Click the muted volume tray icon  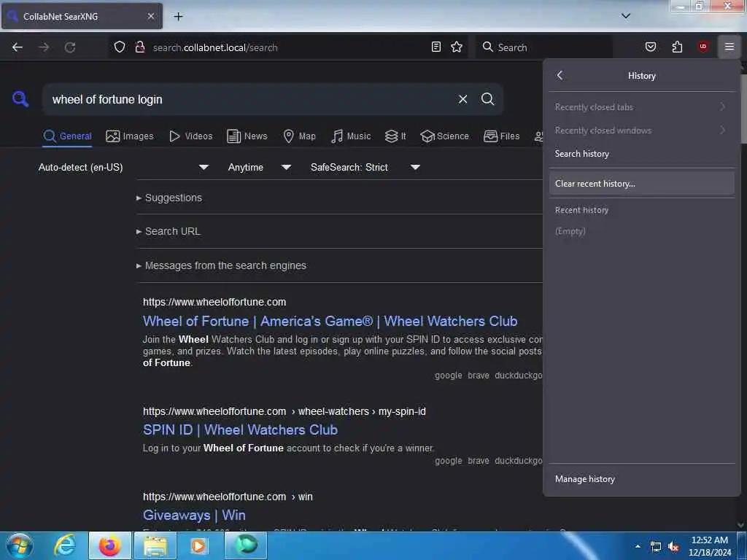tap(673, 547)
